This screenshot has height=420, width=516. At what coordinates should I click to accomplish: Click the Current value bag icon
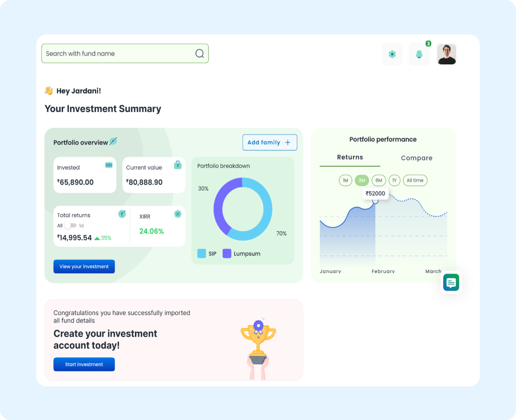(178, 165)
